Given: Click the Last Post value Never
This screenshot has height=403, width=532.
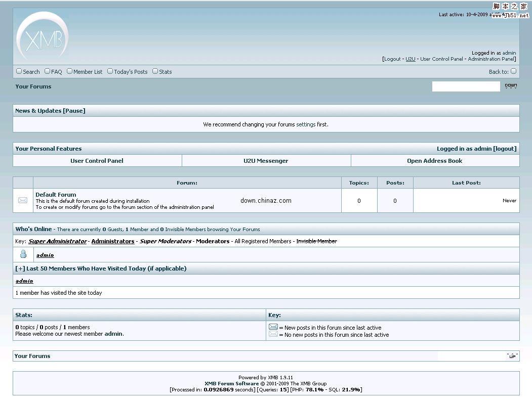Looking at the screenshot, I should tap(509, 201).
